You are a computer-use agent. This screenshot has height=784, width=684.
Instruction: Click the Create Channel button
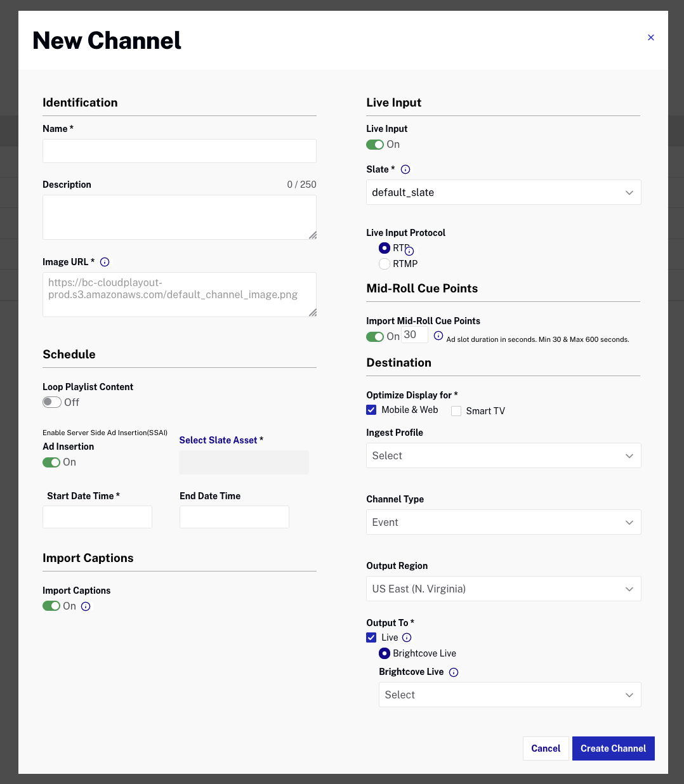(613, 748)
